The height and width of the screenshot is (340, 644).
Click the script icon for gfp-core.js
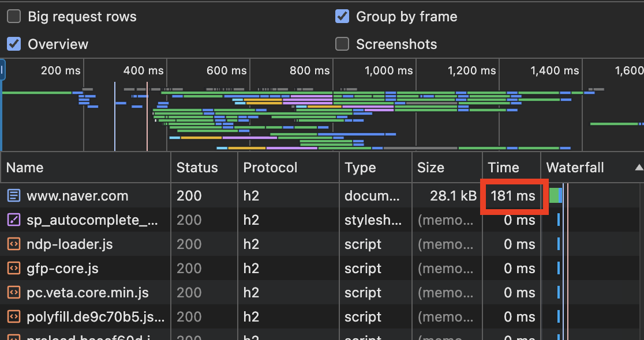coord(13,268)
